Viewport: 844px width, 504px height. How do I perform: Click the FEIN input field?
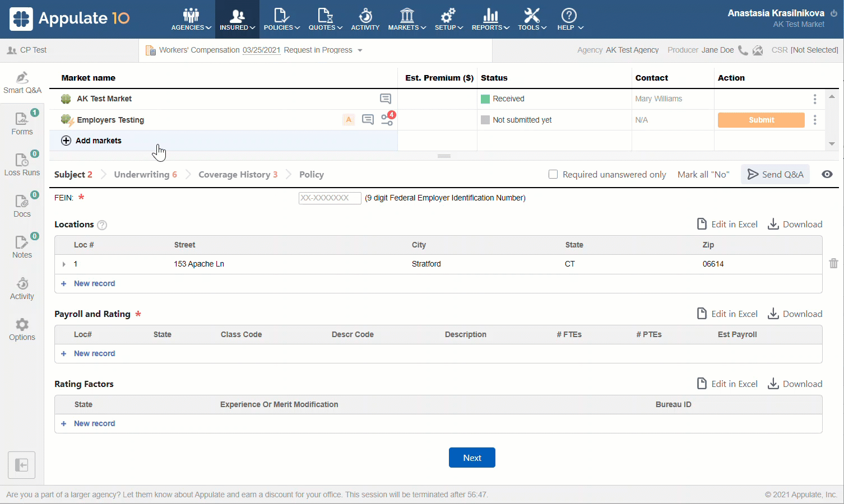pyautogui.click(x=330, y=198)
